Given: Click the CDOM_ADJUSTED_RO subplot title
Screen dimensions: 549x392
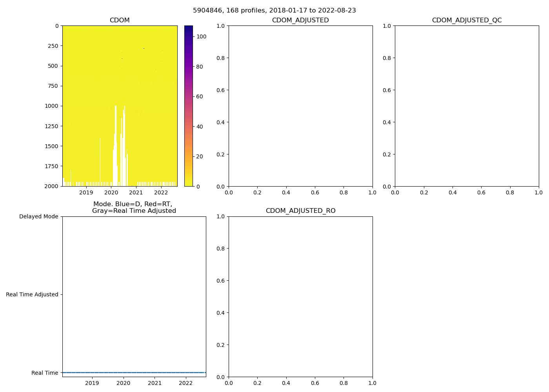Looking at the screenshot, I should click(x=300, y=211).
